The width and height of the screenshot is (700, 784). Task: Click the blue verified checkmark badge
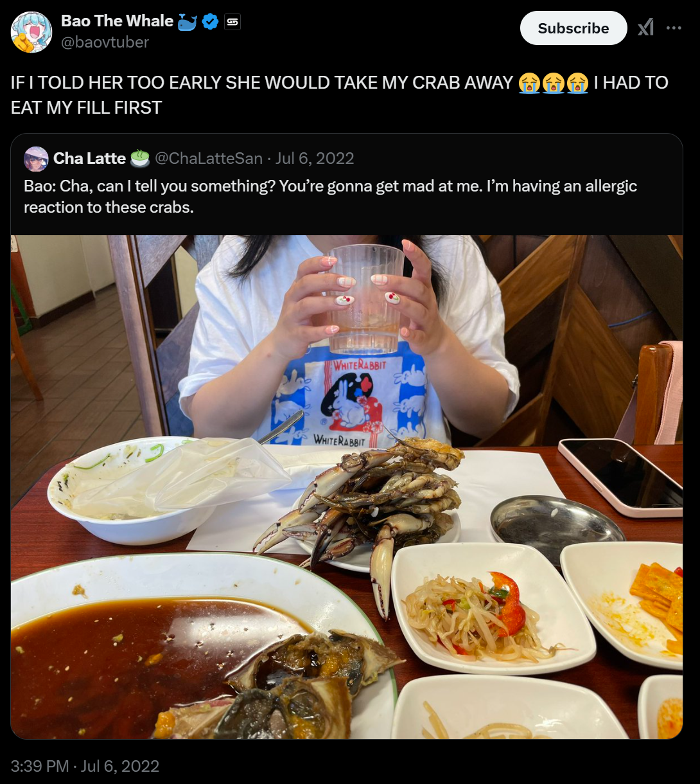point(210,22)
